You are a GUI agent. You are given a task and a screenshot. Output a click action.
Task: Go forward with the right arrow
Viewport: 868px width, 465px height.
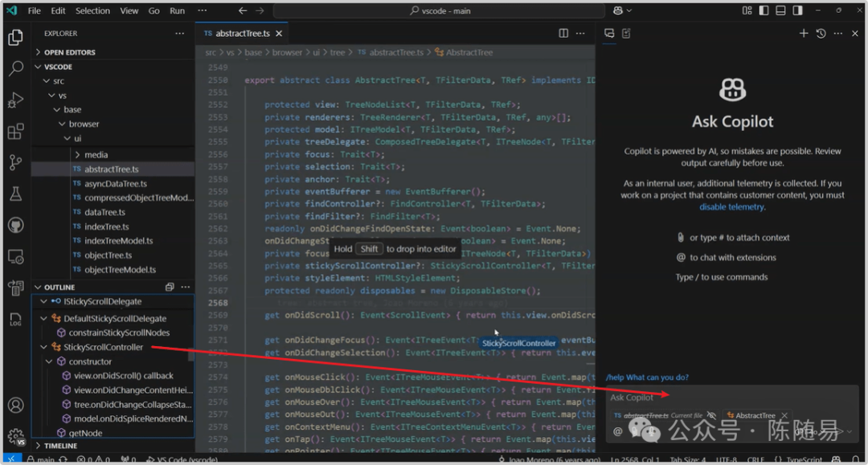click(x=260, y=10)
